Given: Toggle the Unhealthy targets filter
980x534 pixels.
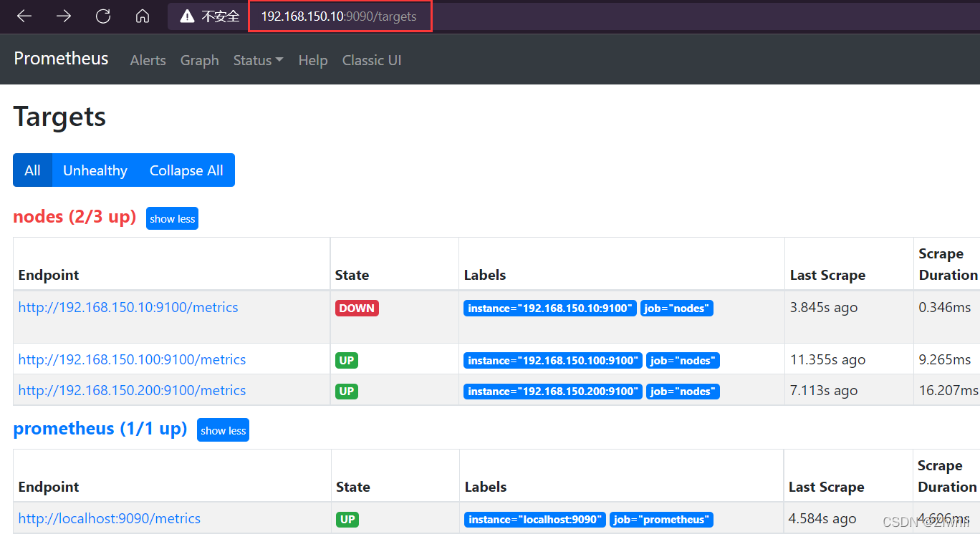Looking at the screenshot, I should tap(95, 170).
